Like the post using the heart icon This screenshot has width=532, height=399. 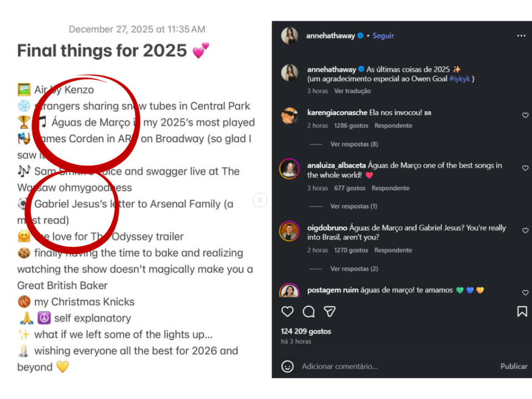click(287, 311)
